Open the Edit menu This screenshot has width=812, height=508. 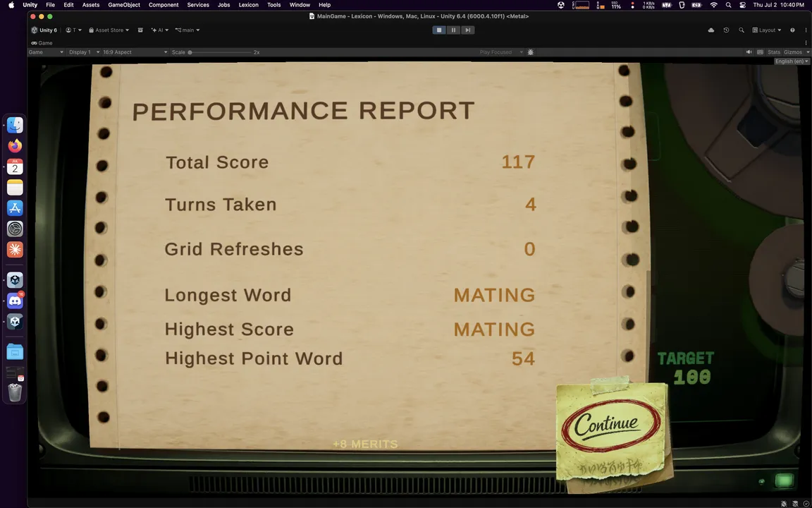coord(68,5)
